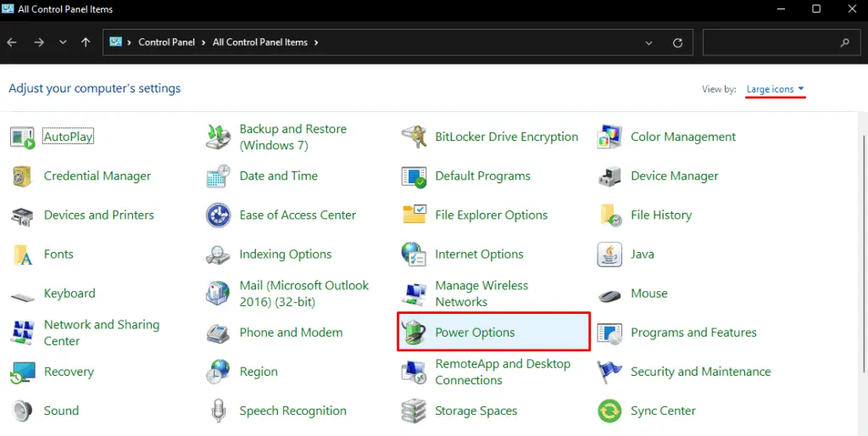Screen dimensions: 868x436
Task: Go back with the Back arrow
Action: pyautogui.click(x=12, y=42)
